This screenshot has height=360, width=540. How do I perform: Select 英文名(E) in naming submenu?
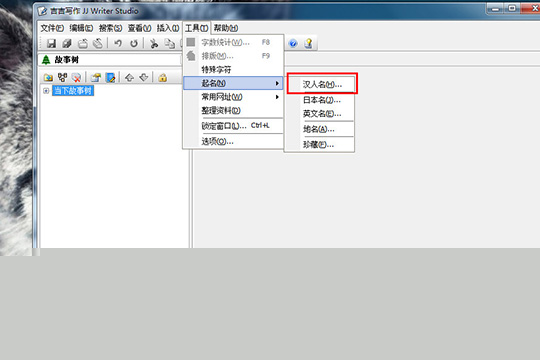tap(319, 114)
